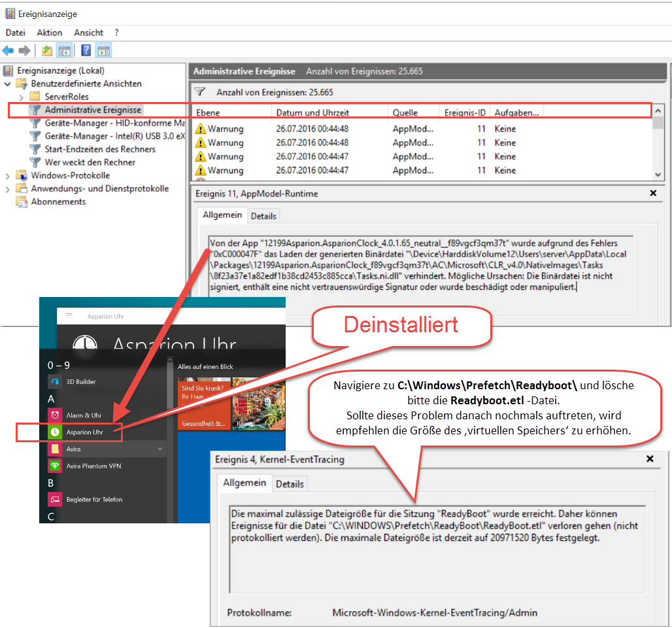Expand the ServerRoles folder

click(x=22, y=97)
